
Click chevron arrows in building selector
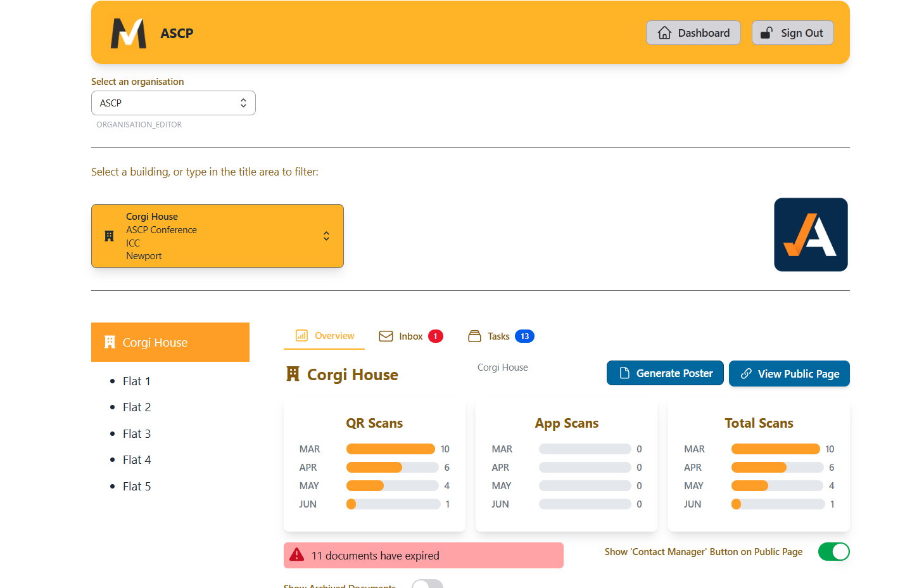point(326,236)
